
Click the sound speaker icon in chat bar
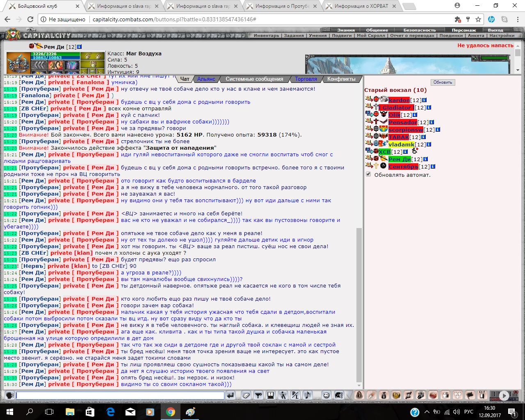(x=308, y=395)
